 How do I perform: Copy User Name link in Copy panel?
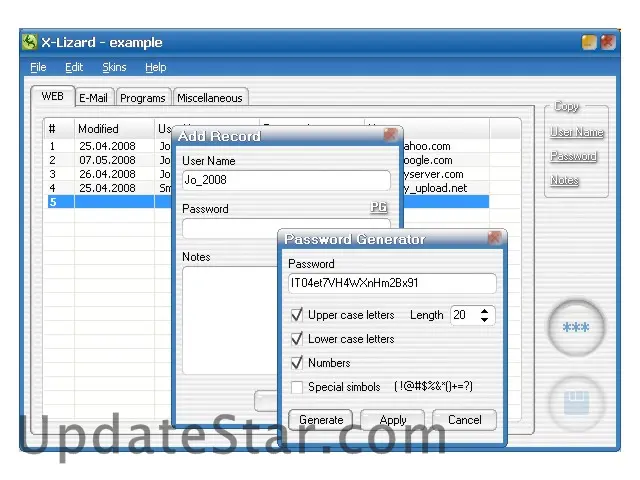pyautogui.click(x=577, y=132)
